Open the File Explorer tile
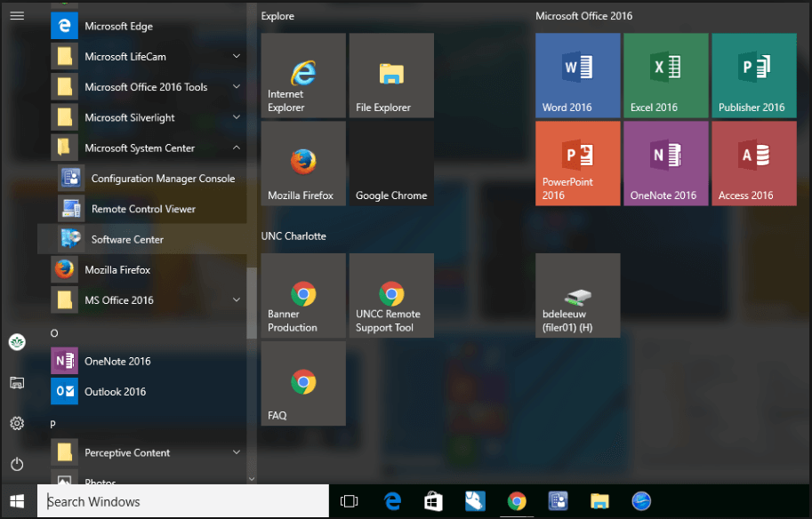Screen dimensions: 812x519 (x=391, y=76)
